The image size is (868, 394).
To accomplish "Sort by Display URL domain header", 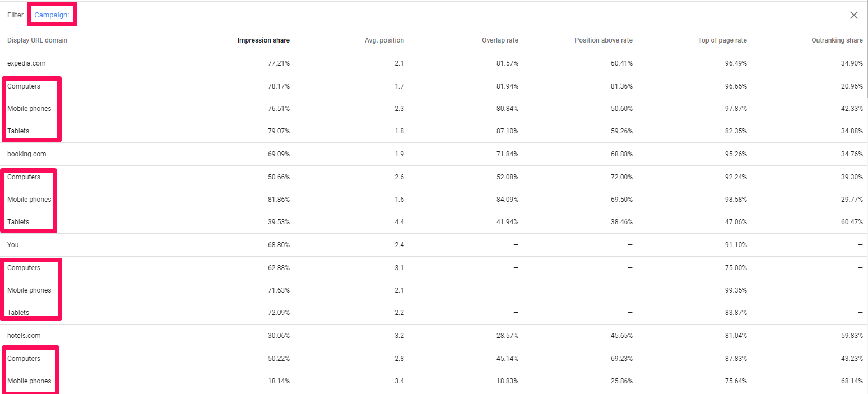I will tap(37, 40).
